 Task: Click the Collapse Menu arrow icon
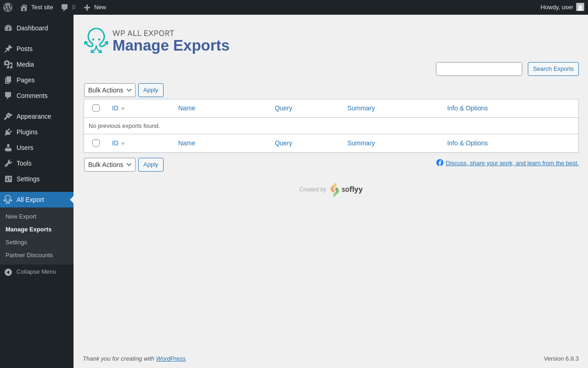[8, 272]
